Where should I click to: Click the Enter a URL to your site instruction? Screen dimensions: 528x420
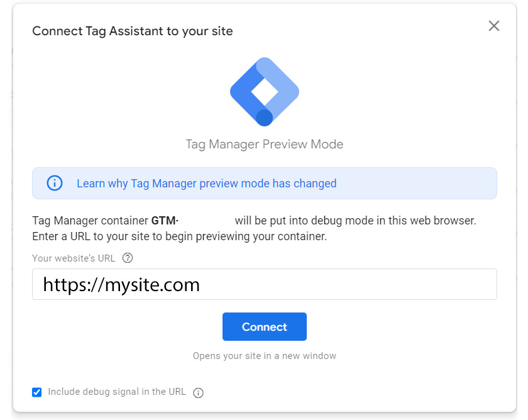pos(179,236)
